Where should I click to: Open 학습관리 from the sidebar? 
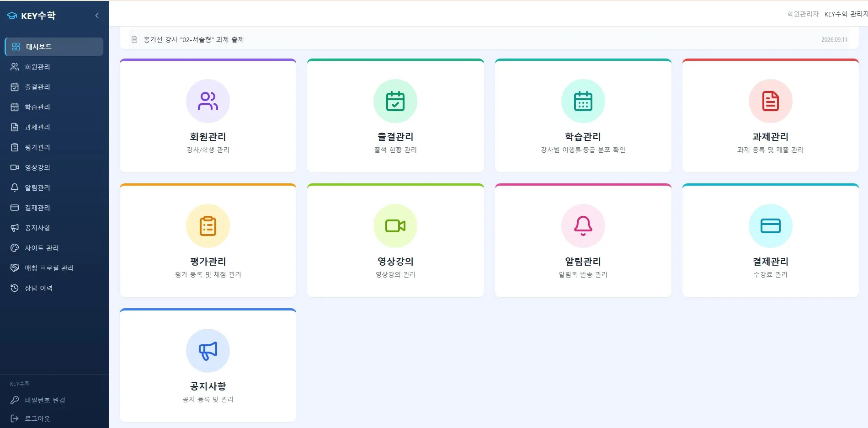(54, 107)
